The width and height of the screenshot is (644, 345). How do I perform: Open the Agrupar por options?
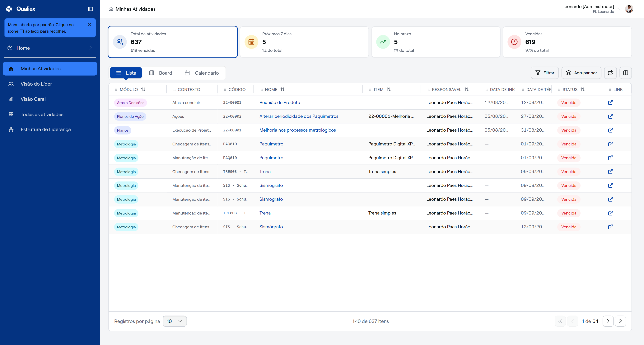(581, 73)
